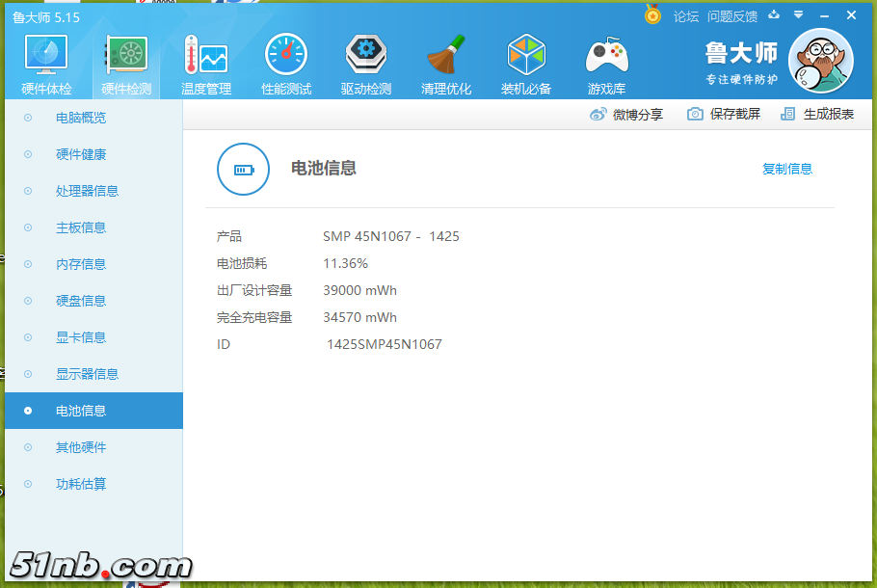Click the gold medal icon in title bar

point(653,15)
